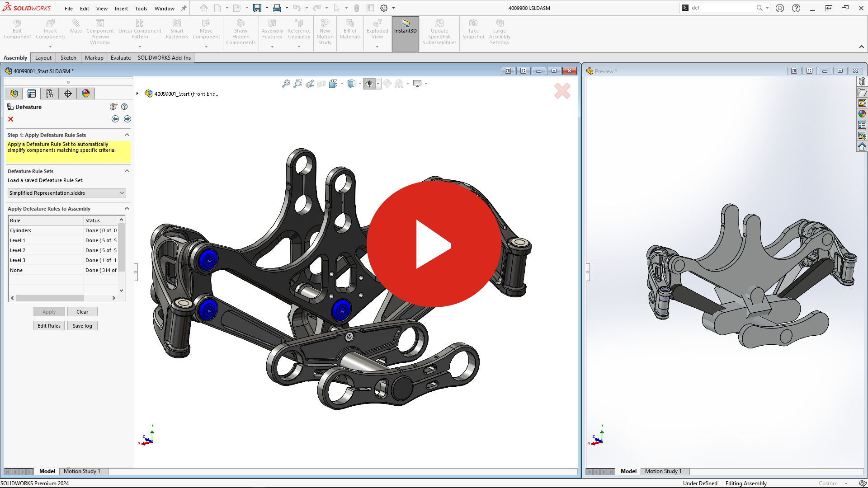Click the Next arrow in Defeature panel
The image size is (868, 488).
127,119
